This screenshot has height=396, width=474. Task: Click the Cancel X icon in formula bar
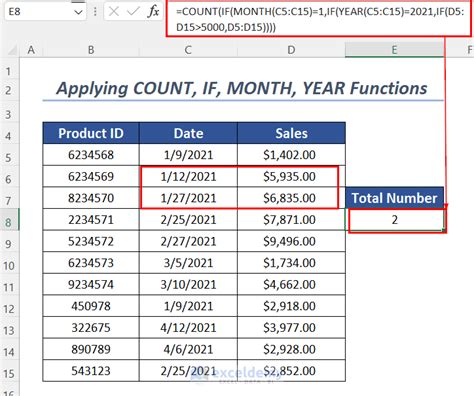[114, 12]
